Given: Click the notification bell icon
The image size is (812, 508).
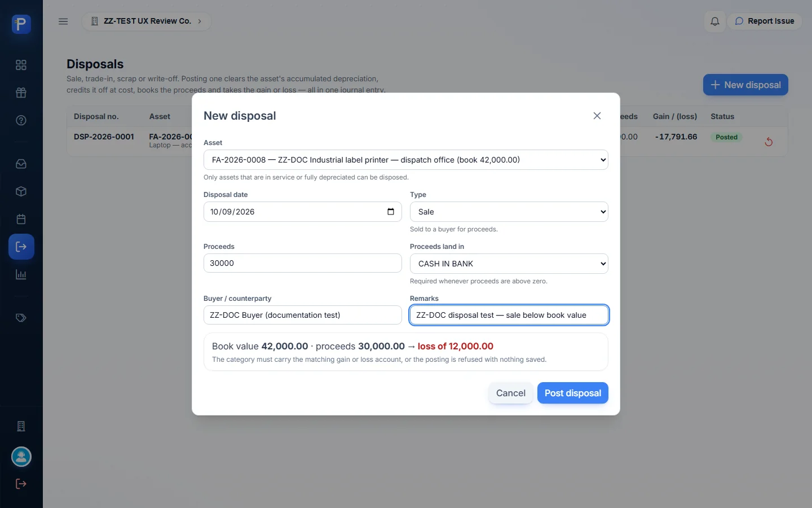Looking at the screenshot, I should pyautogui.click(x=714, y=21).
